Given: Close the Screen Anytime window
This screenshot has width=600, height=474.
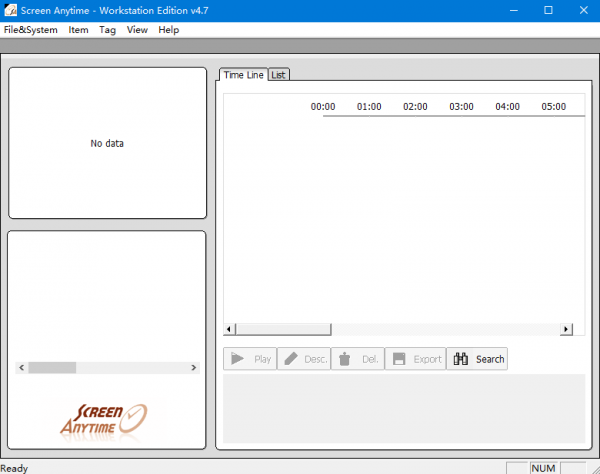Looking at the screenshot, I should [583, 10].
